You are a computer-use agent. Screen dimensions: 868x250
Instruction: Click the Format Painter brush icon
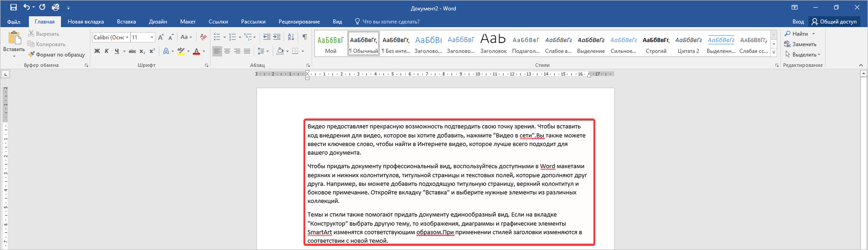[31, 54]
